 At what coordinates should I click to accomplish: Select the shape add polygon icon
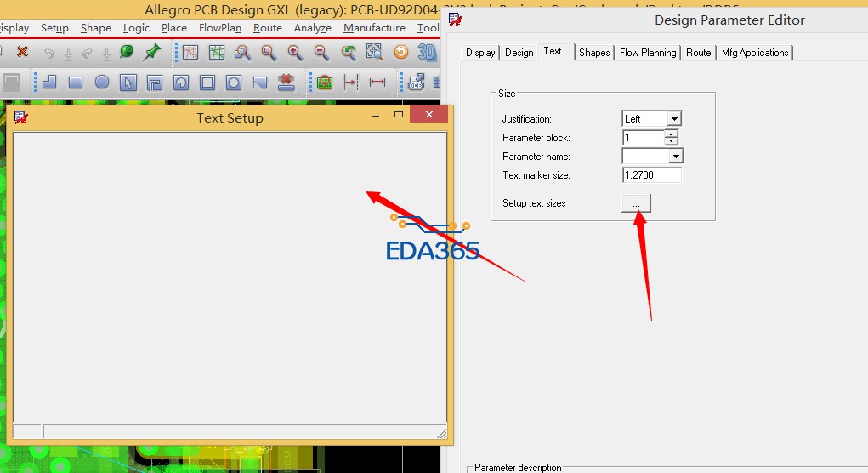(49, 83)
